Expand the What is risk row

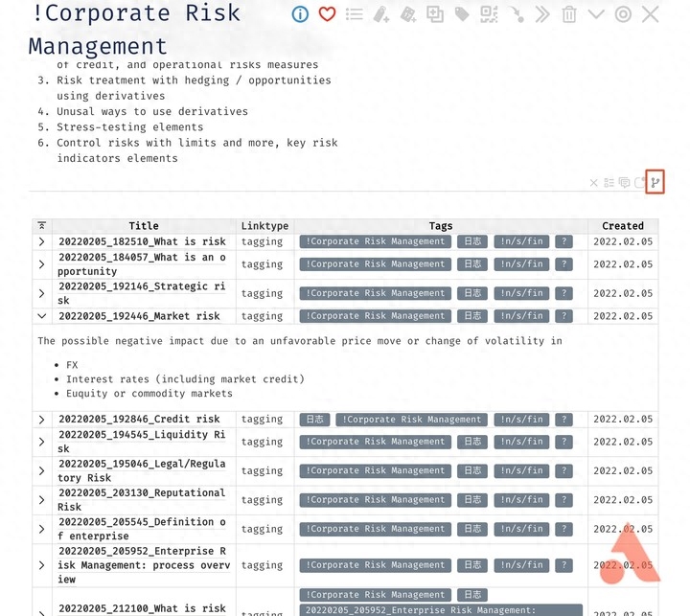(41, 242)
